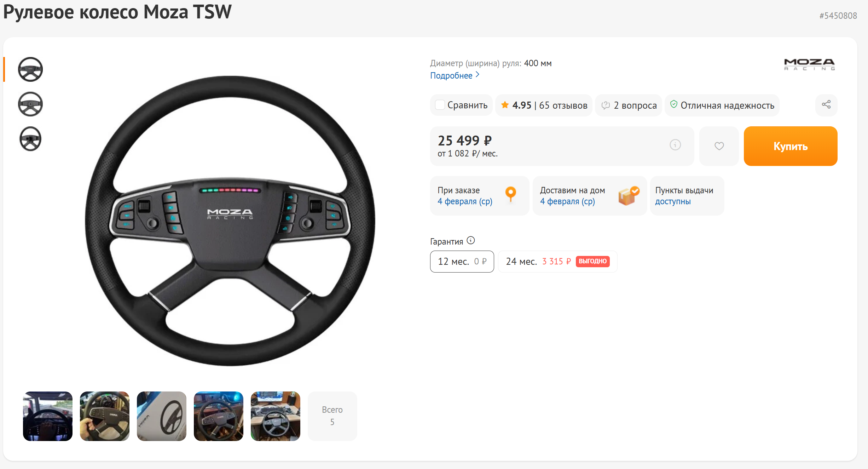Select the third wheel view thumbnail
Screen dimensions: 868x469
click(30, 139)
